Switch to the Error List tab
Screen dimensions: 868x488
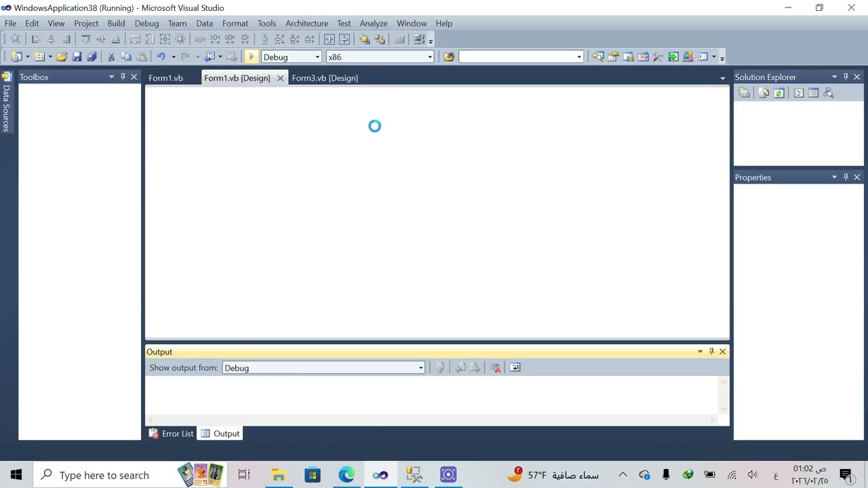pos(171,434)
